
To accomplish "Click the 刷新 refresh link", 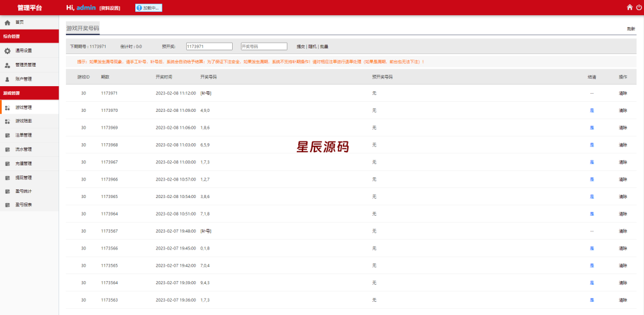I will [x=631, y=29].
